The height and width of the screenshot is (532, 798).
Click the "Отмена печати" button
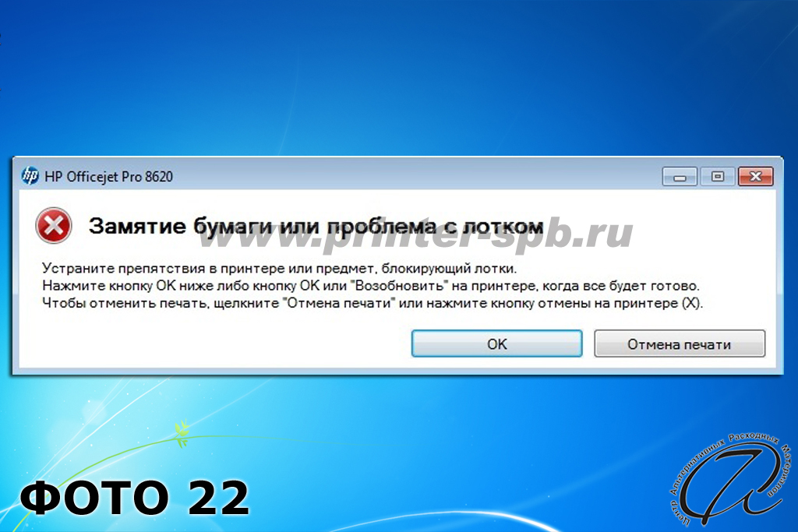680,344
